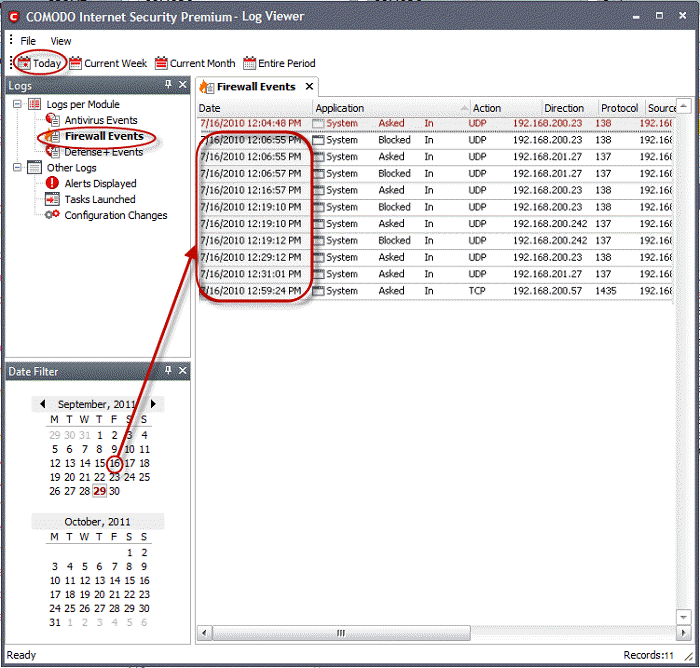Select the 7/16/2010 12:04:48 PM log row
Viewport: 700px width, 668px height.
click(x=435, y=124)
